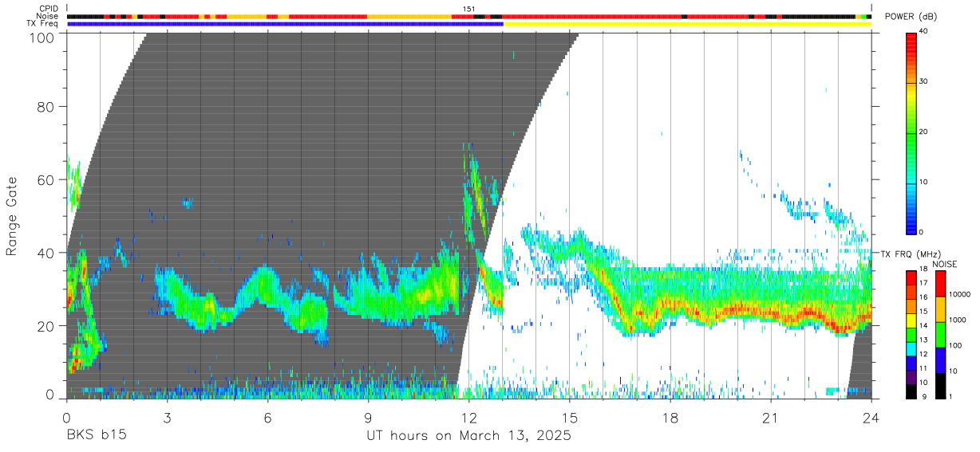Click 'UT hours on March 13, 2025' axis title
Viewport: 980px width, 452px height.
(x=468, y=436)
